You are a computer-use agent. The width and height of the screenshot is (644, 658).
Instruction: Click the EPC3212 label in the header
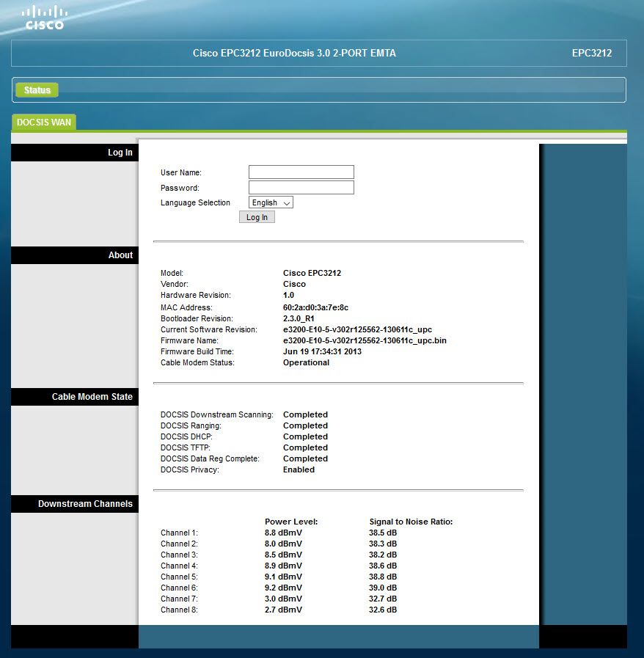(x=592, y=54)
